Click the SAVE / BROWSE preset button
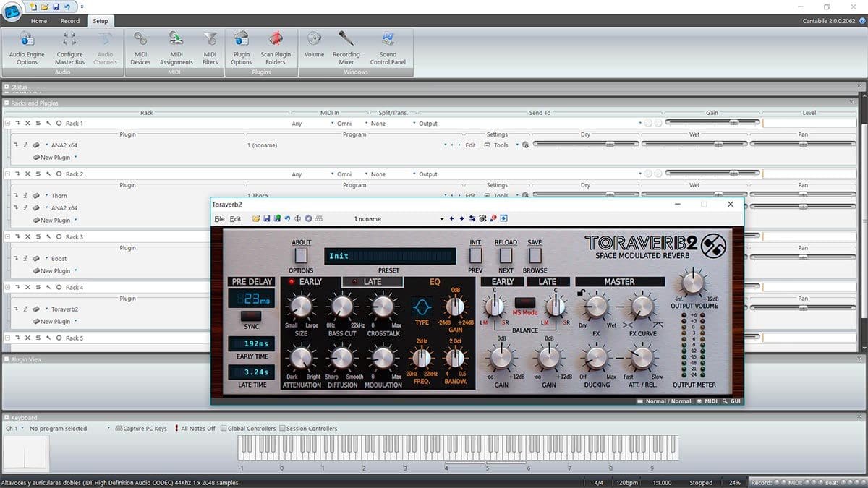 pos(535,256)
